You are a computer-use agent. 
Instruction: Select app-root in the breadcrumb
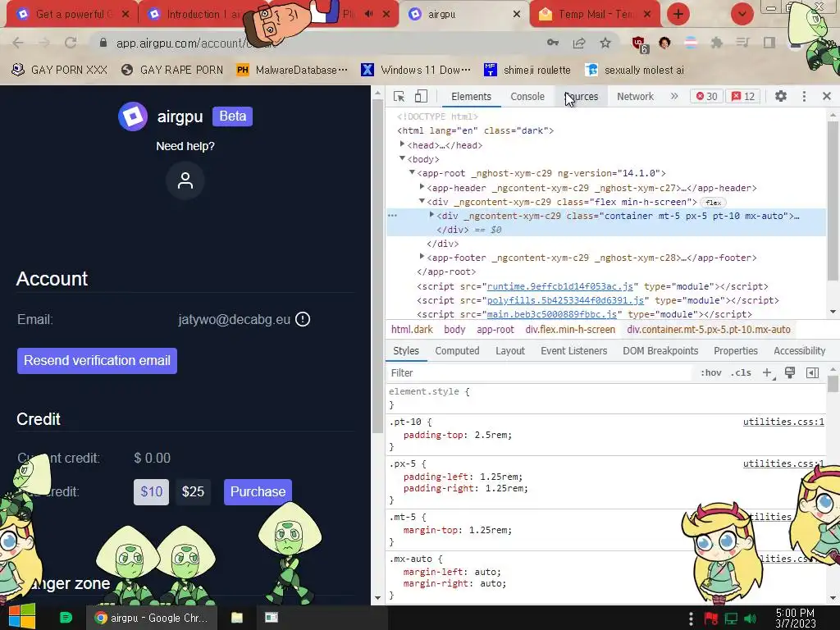point(495,330)
